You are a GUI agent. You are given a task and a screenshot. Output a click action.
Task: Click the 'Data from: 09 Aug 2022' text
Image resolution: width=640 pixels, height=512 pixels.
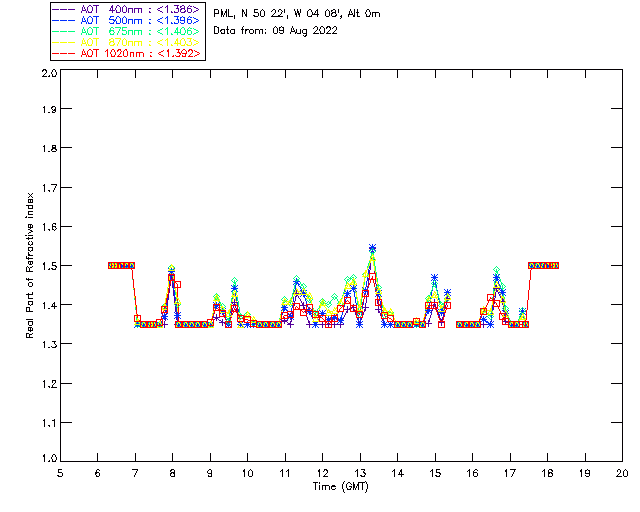[x=276, y=31]
